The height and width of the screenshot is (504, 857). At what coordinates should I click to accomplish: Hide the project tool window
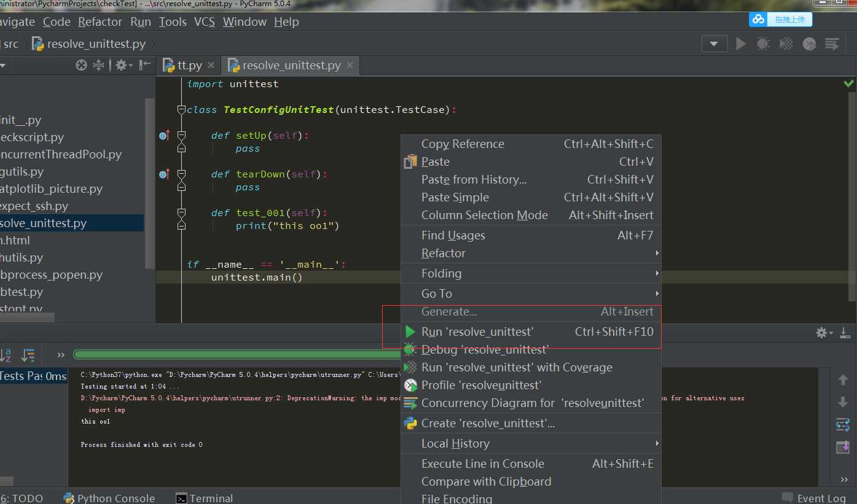tap(145, 65)
